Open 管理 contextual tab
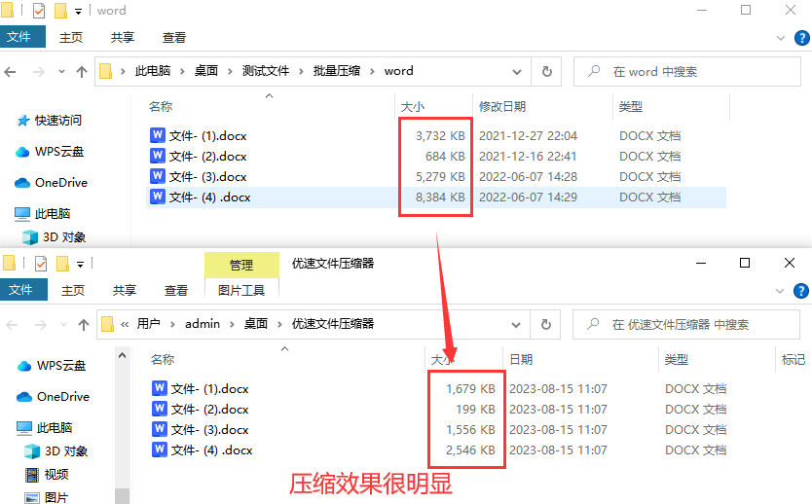The width and height of the screenshot is (812, 504). point(241,265)
